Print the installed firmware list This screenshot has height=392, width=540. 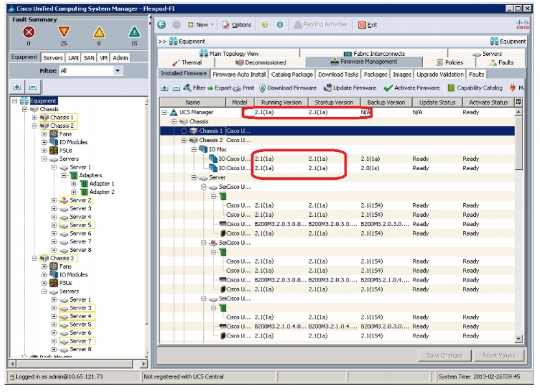(x=244, y=88)
